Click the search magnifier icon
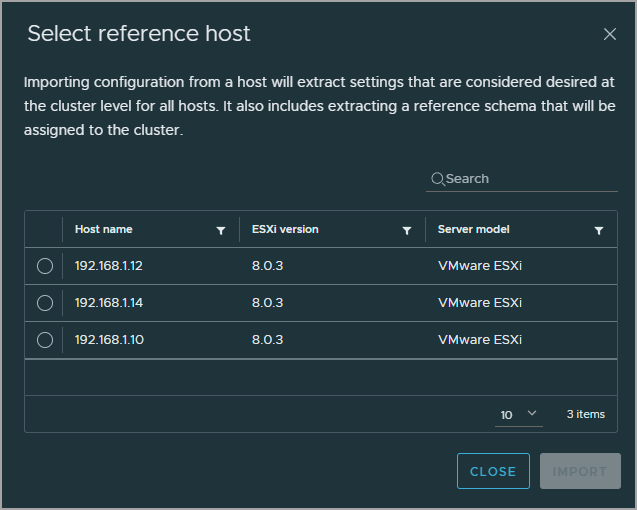The width and height of the screenshot is (637, 510). pyautogui.click(x=438, y=179)
